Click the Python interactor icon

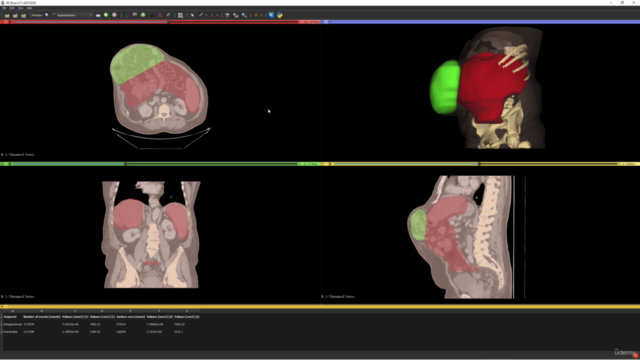pyautogui.click(x=280, y=15)
